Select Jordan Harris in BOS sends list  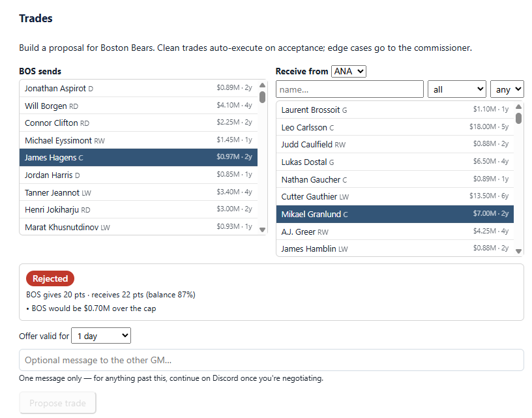pos(138,175)
